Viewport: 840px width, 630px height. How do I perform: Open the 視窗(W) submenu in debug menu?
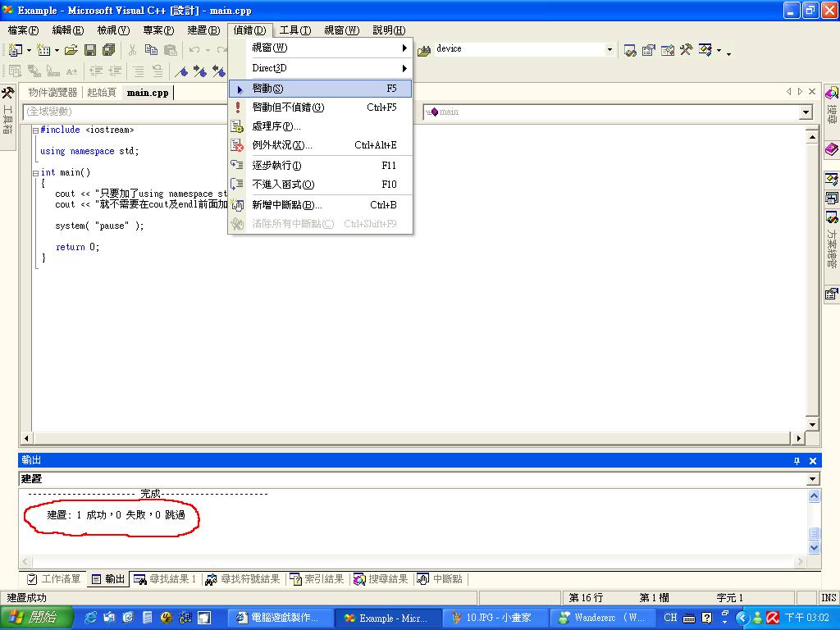(321, 48)
